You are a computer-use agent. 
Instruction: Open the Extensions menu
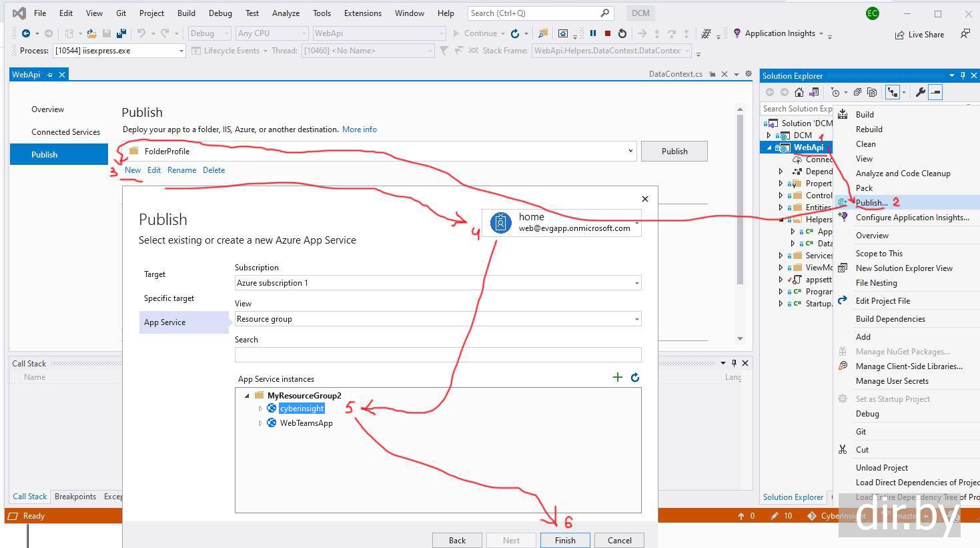(362, 13)
